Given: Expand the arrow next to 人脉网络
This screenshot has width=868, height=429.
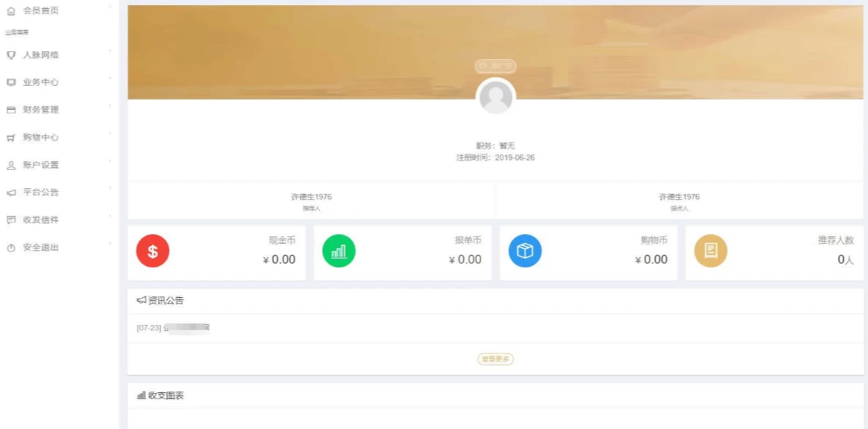Looking at the screenshot, I should click(x=110, y=51).
